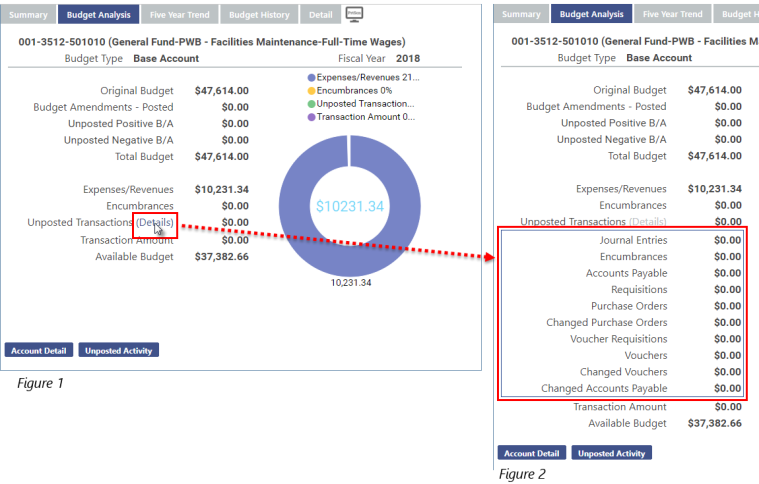Toggle the blue Expenses/Revenues legend marker
Image resolution: width=759 pixels, height=484 pixels.
(313, 77)
